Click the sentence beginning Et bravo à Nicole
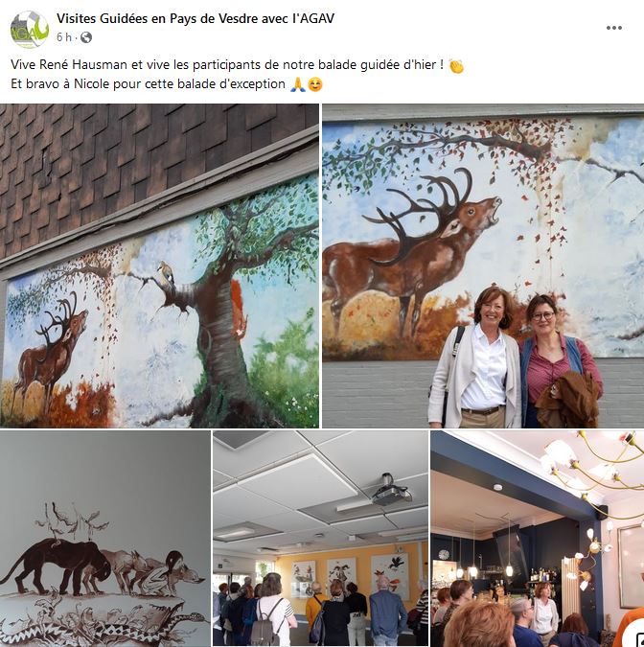This screenshot has height=647, width=644. [x=148, y=84]
